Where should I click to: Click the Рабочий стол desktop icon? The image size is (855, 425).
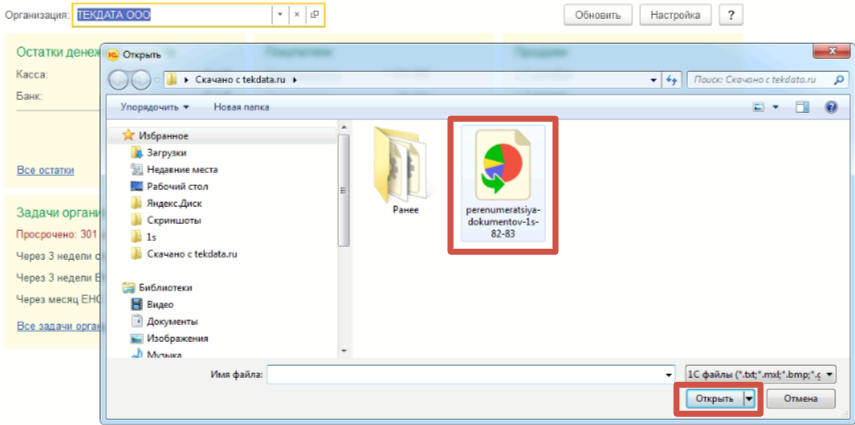tap(136, 187)
